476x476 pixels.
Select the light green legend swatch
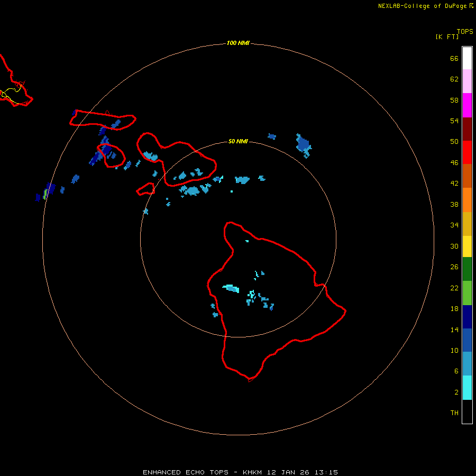click(467, 293)
